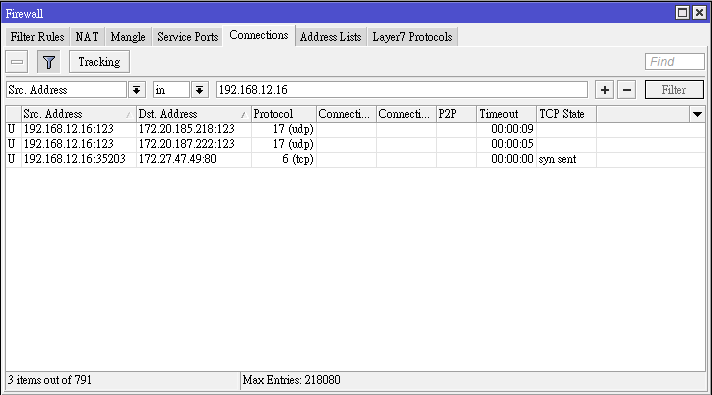Open the Tracking settings
This screenshot has width=712, height=395.
pos(99,62)
